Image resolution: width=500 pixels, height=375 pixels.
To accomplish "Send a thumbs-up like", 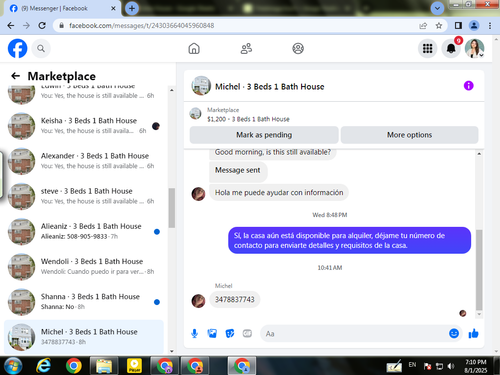I will tap(473, 333).
